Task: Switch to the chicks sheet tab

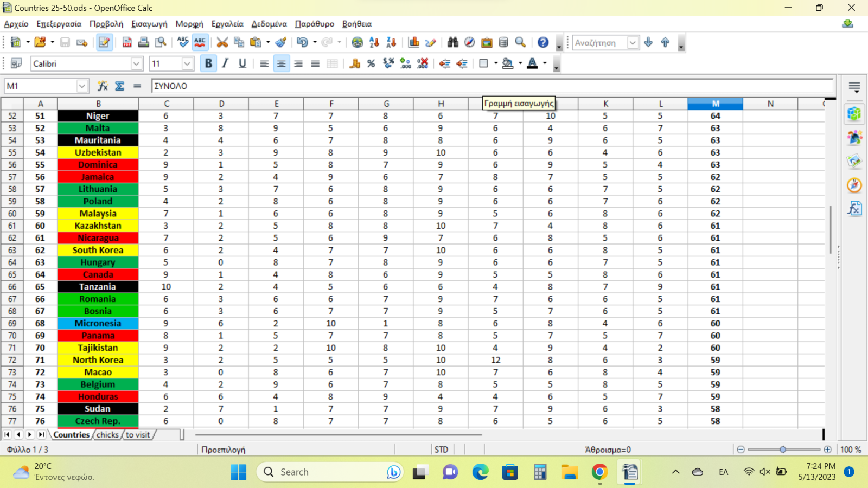Action: (107, 434)
